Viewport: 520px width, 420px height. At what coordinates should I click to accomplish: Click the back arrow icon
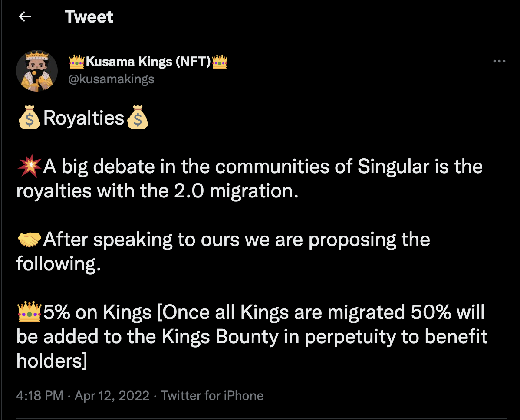pos(25,17)
